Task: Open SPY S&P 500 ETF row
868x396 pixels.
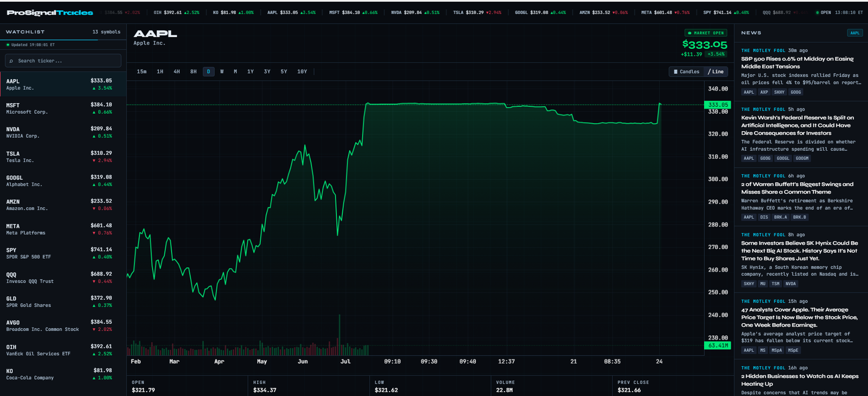Action: (63, 253)
